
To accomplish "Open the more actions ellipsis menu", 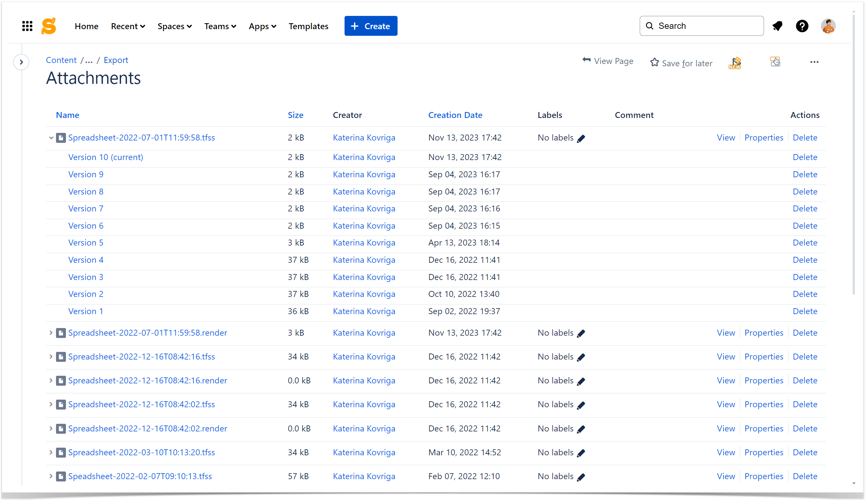I will pyautogui.click(x=814, y=62).
